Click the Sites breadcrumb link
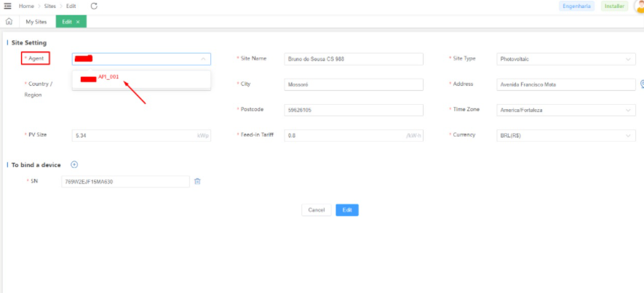This screenshot has height=293, width=644. [x=49, y=6]
